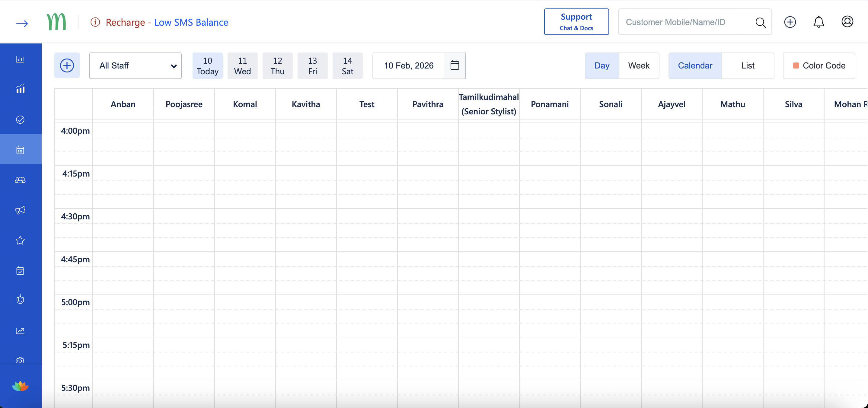Switch to Week view
The image size is (868, 408).
pos(639,65)
